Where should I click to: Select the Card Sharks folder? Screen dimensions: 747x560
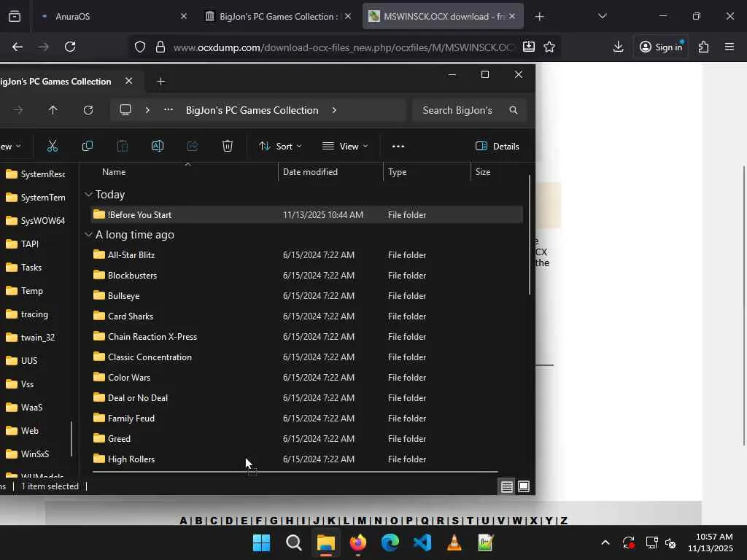tap(307, 316)
